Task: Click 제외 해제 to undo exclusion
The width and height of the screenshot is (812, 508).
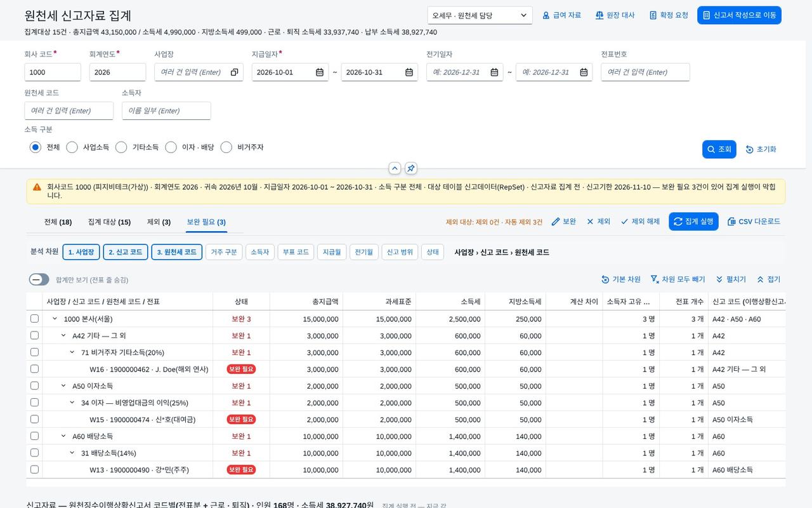Action: [x=640, y=222]
